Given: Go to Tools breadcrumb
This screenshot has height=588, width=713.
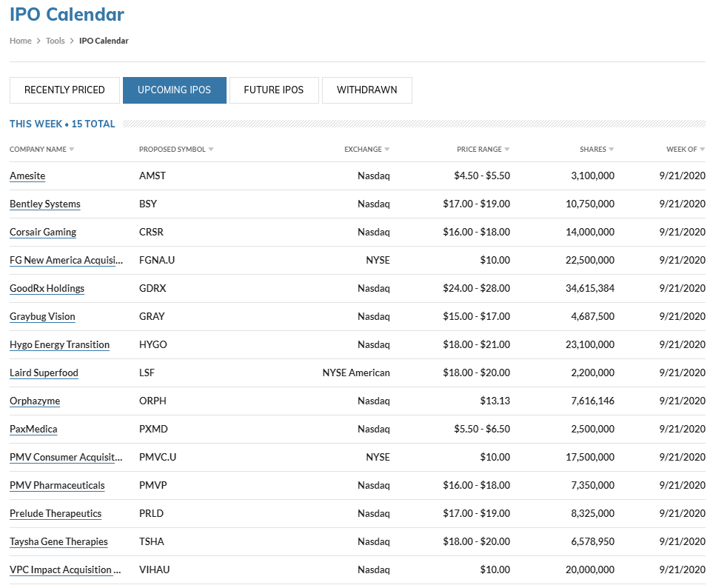Looking at the screenshot, I should 55,41.
